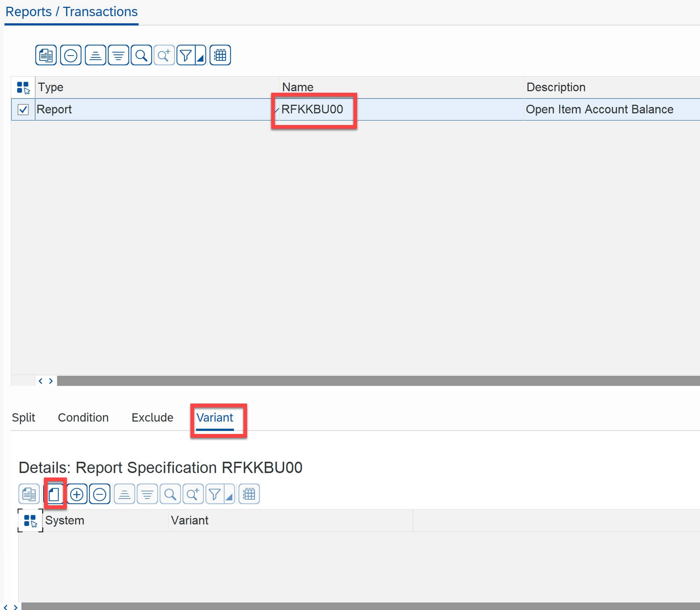Click the Remove row icon in the upper toolbar
Image resolution: width=700 pixels, height=610 pixels.
[x=70, y=55]
